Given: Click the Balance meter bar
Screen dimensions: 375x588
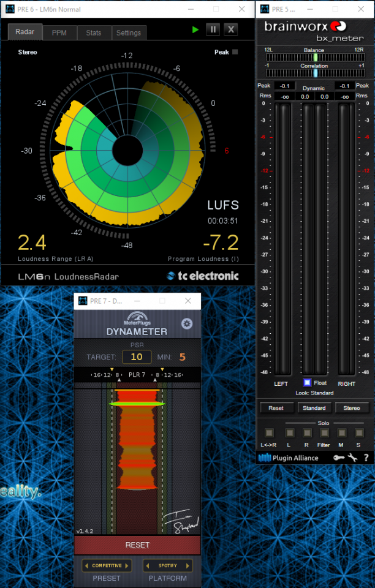Looking at the screenshot, I should pyautogui.click(x=316, y=58).
